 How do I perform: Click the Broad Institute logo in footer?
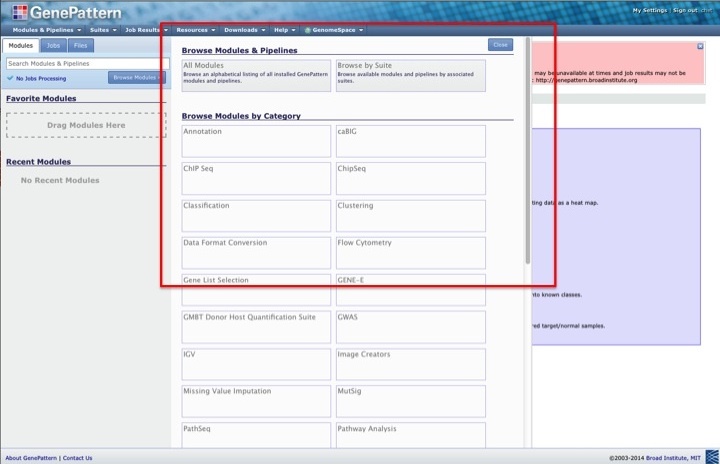click(712, 457)
